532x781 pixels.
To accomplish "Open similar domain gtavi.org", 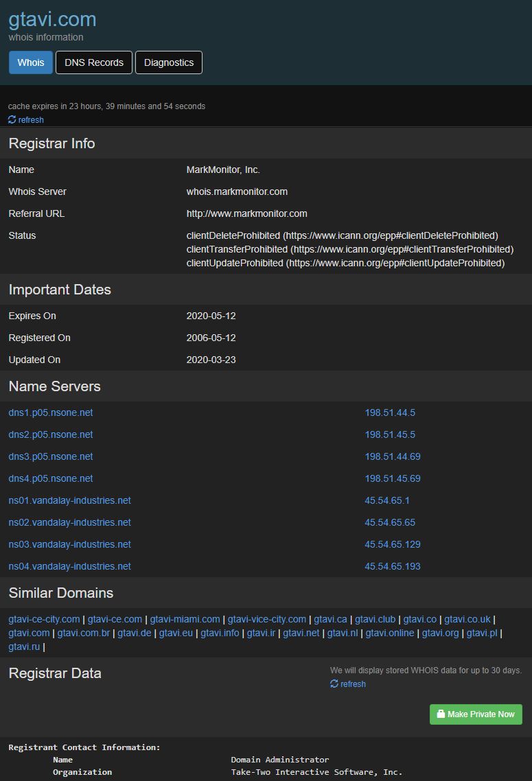I will [x=440, y=633].
